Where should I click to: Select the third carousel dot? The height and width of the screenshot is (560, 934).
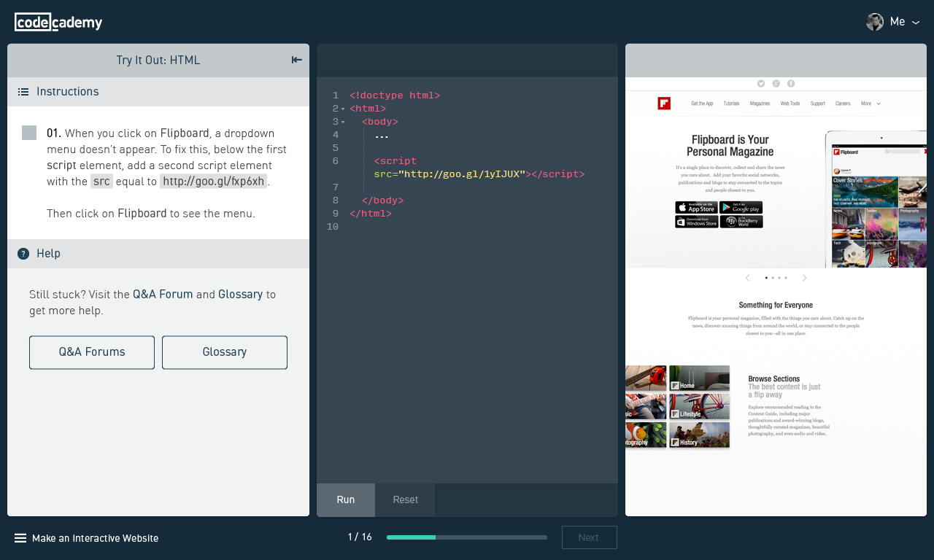click(779, 278)
